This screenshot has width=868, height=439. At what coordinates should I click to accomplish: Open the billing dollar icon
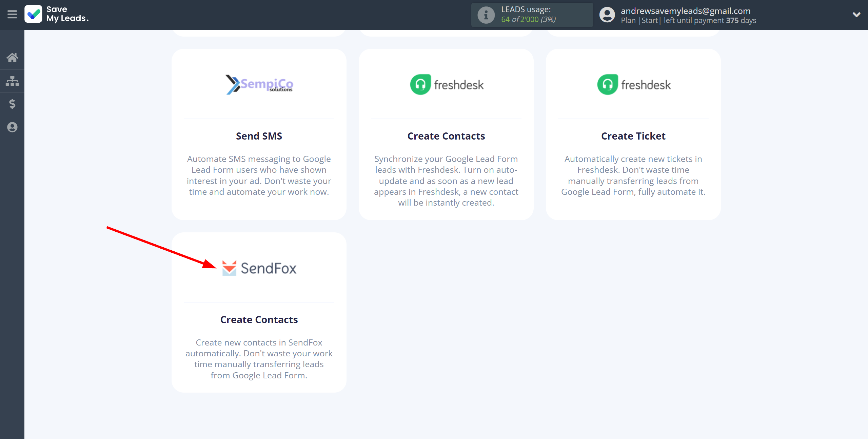coord(12,104)
